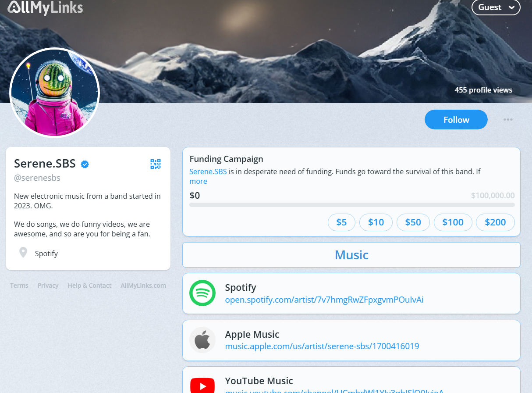The width and height of the screenshot is (532, 393).
Task: Open the Guest account dropdown
Action: 496,7
